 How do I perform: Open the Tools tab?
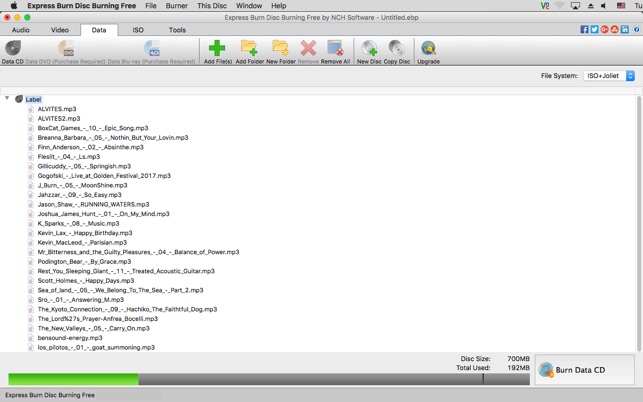[x=177, y=30]
